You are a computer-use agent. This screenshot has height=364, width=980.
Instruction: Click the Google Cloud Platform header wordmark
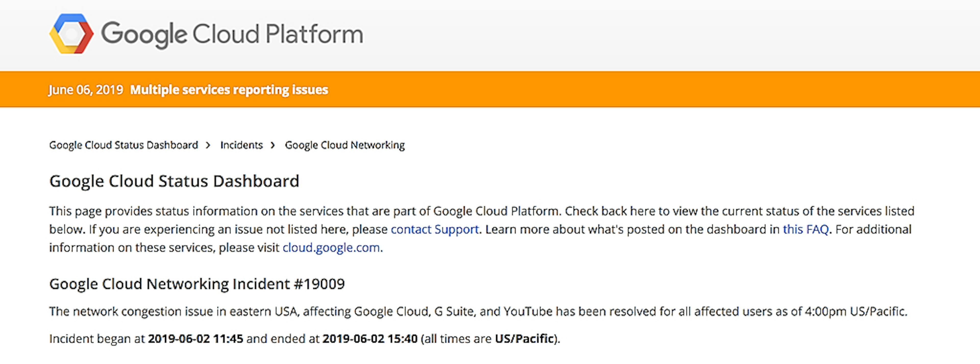tap(232, 34)
